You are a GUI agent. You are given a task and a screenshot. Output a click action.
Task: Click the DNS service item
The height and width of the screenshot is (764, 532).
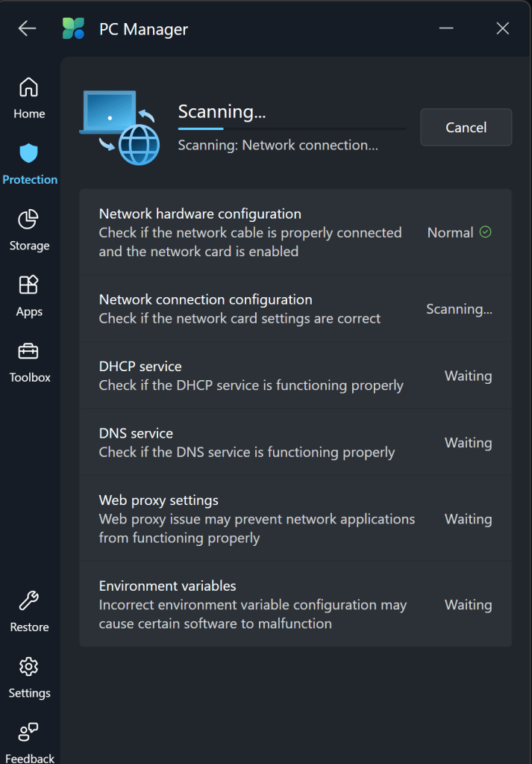tap(295, 442)
